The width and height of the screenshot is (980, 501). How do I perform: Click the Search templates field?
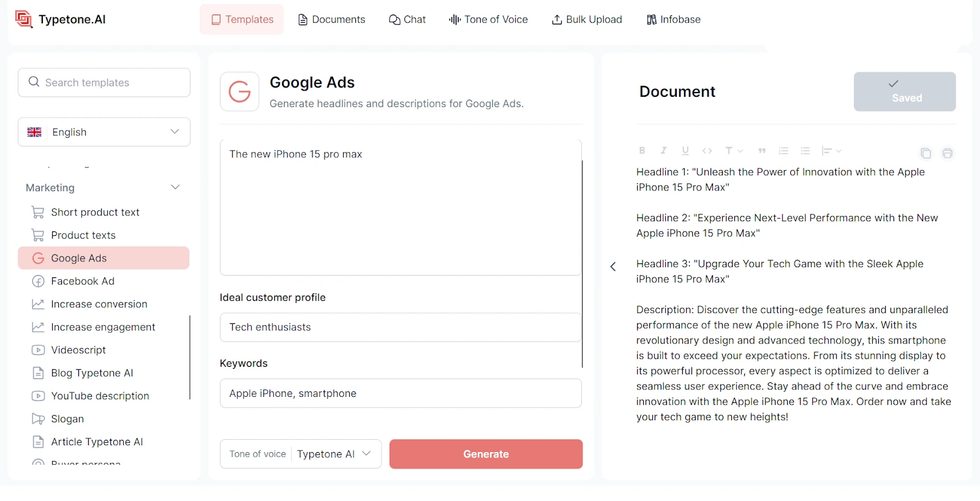(104, 82)
